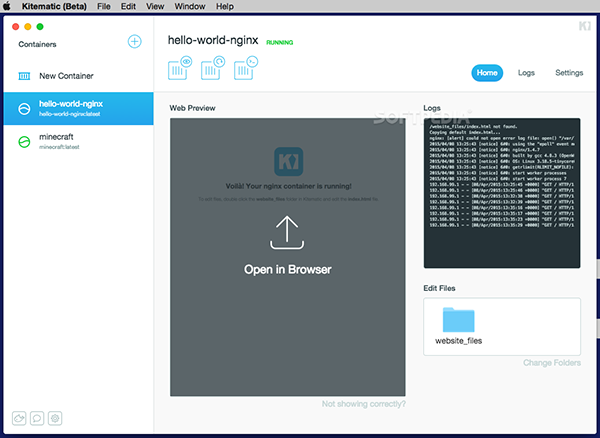
Task: Click Open in Browser text
Action: click(x=288, y=269)
